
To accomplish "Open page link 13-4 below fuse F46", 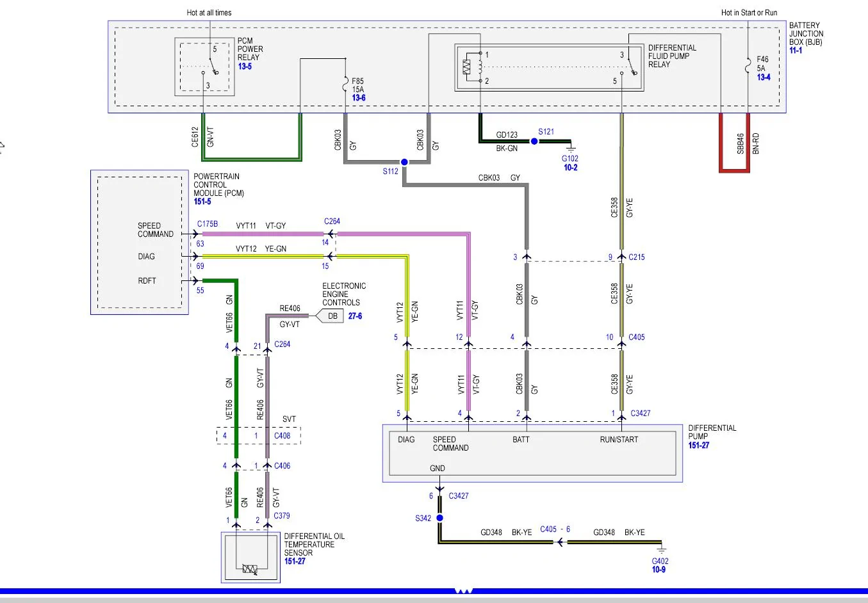I will (764, 77).
